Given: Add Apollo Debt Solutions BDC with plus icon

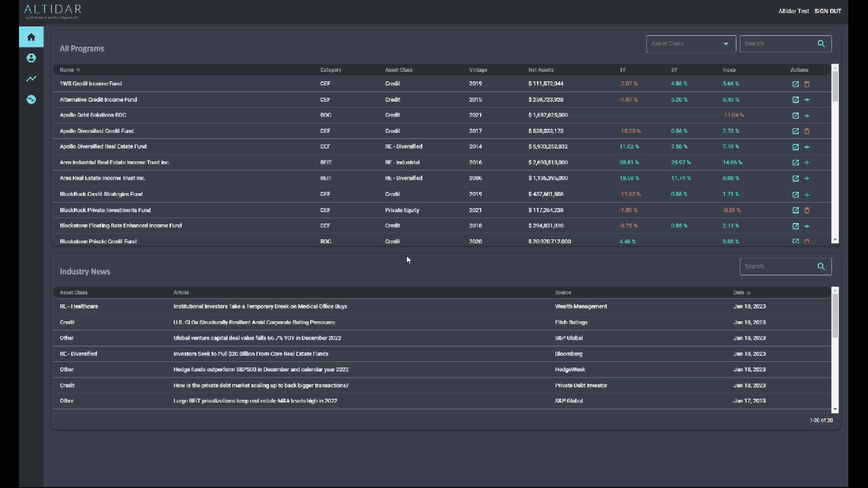Looking at the screenshot, I should 807,115.
